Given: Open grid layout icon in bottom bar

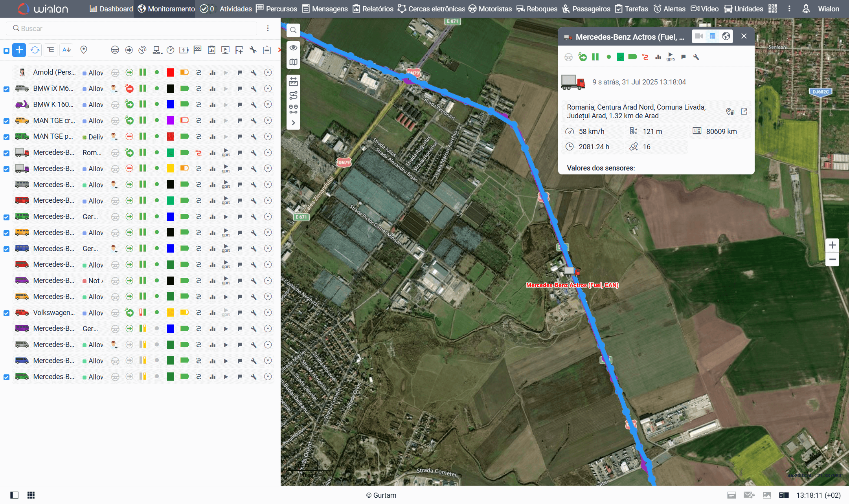Looking at the screenshot, I should (x=31, y=495).
